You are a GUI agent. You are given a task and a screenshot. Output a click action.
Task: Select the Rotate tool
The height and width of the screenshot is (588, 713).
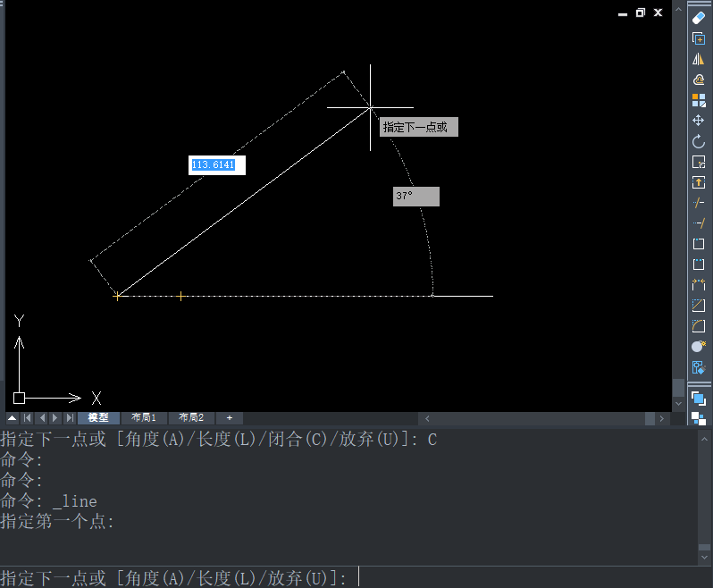[699, 141]
